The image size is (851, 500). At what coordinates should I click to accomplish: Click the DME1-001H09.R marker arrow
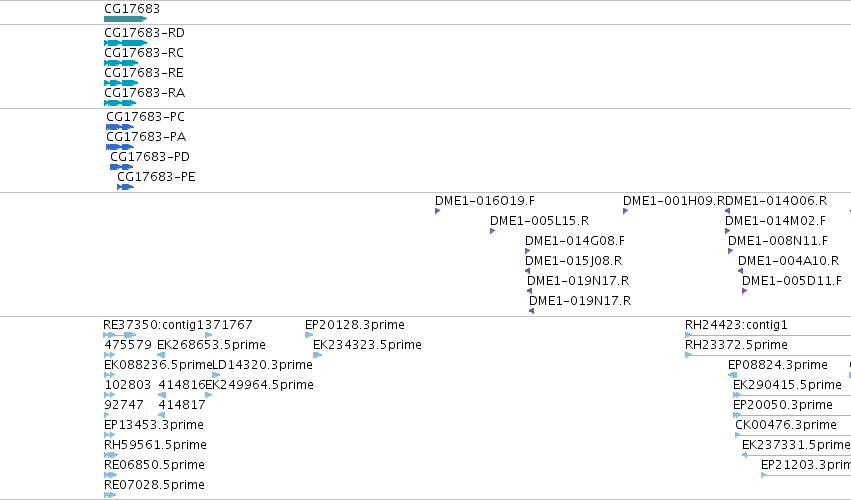point(625,211)
